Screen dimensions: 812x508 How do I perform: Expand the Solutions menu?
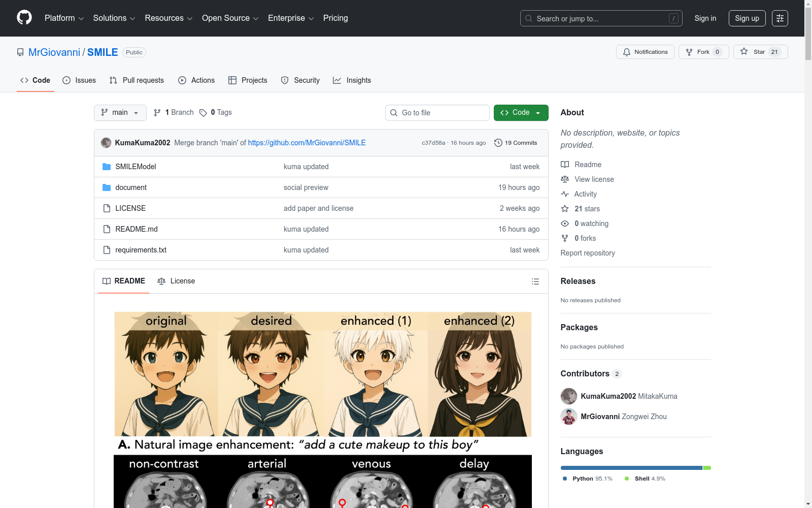[114, 18]
